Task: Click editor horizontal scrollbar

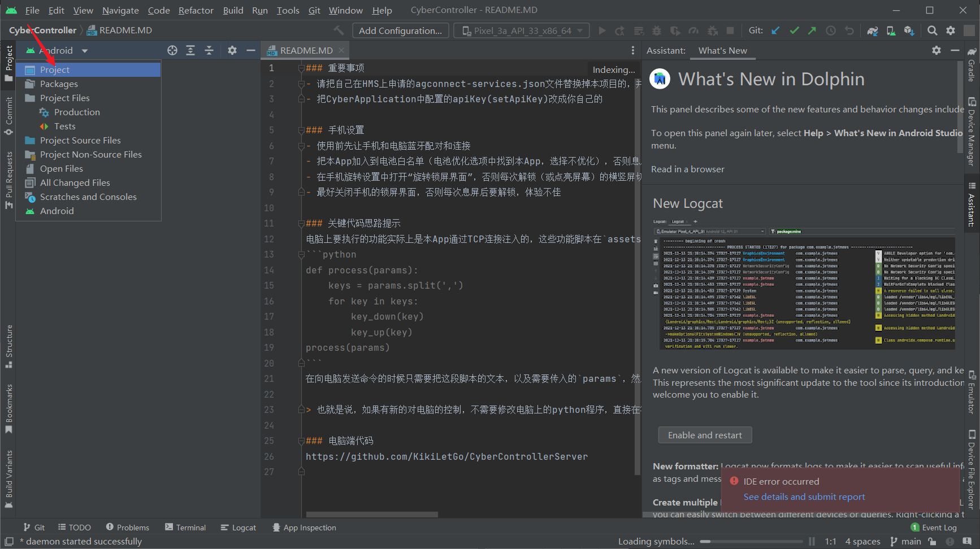Action: pyautogui.click(x=372, y=515)
